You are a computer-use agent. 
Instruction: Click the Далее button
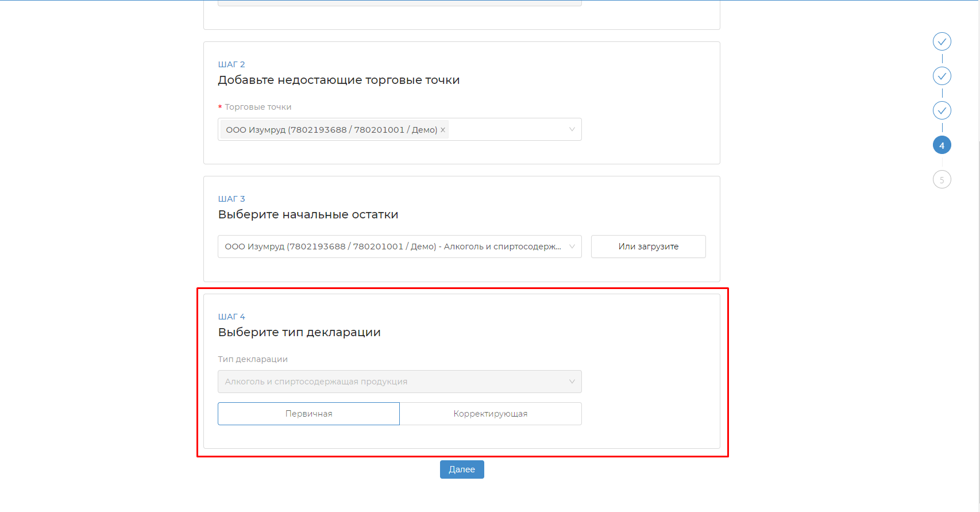pyautogui.click(x=462, y=469)
